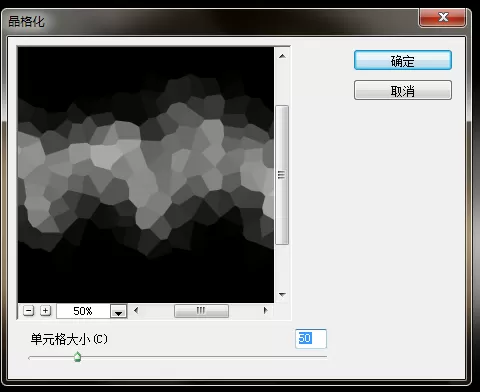This screenshot has height=392, width=480.
Task: Click the 50% zoom level field
Action: (83, 311)
